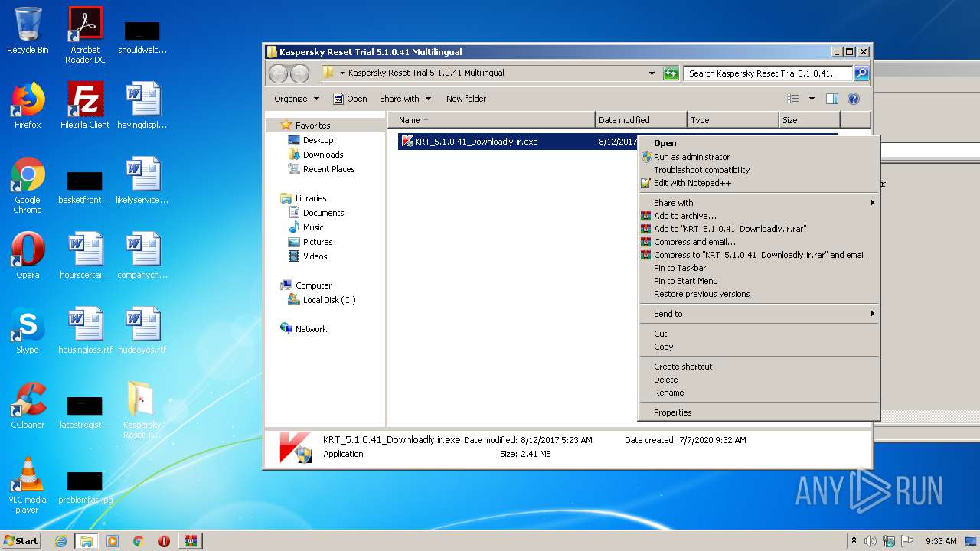This screenshot has height=551, width=980.
Task: Click WinRAR icon in taskbar
Action: [190, 541]
